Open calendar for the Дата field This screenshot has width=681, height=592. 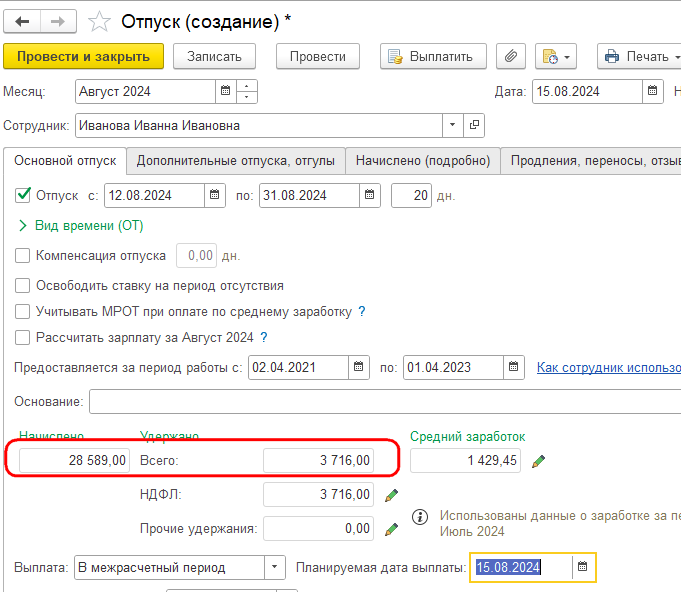tap(652, 91)
